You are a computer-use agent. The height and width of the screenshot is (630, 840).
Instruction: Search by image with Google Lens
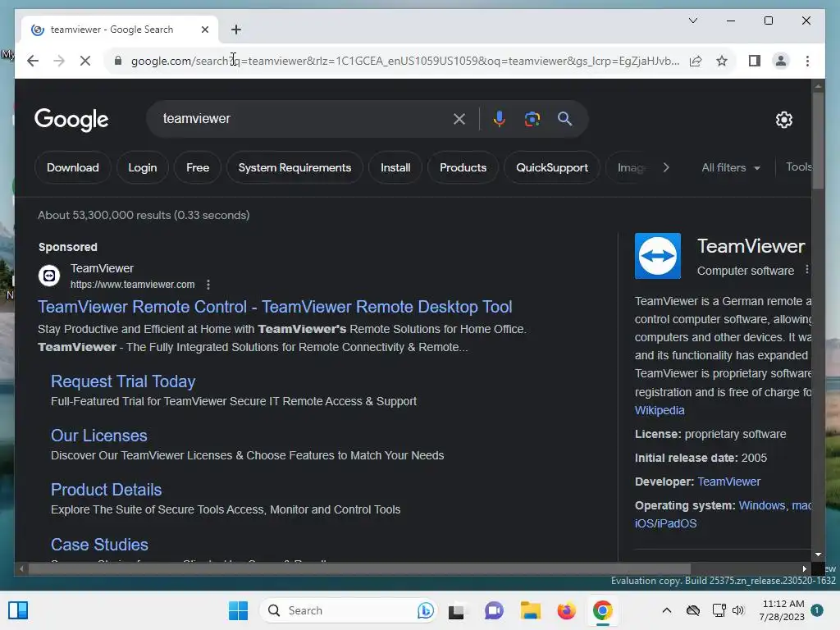coord(532,119)
